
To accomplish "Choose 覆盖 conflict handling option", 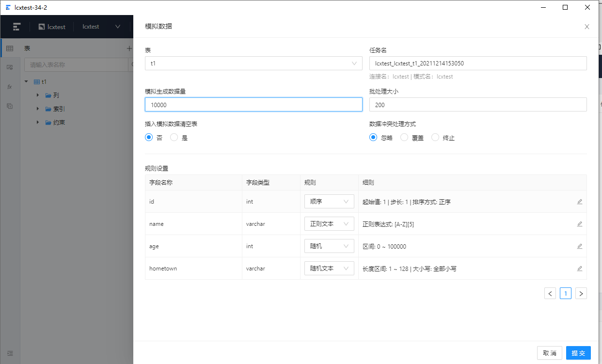I will click(404, 137).
